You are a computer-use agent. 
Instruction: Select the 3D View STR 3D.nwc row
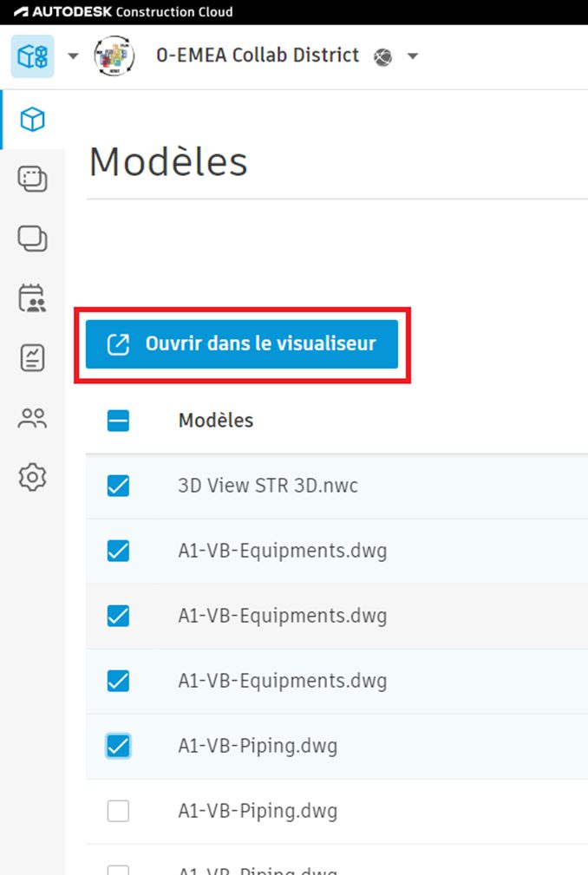point(337,486)
